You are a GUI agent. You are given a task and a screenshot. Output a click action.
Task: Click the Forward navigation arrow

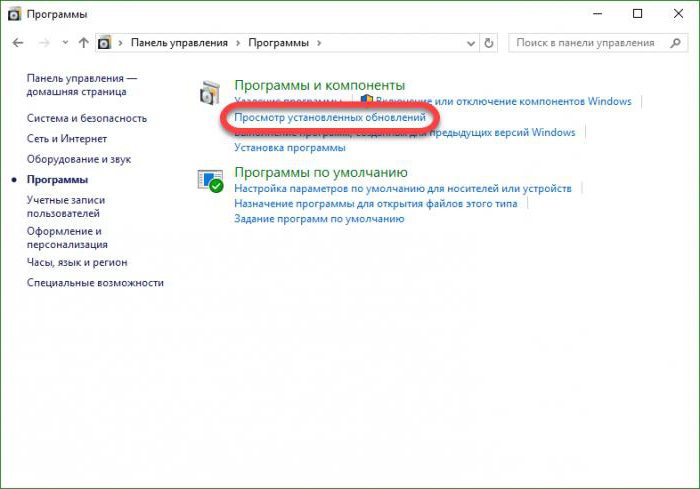tap(44, 43)
